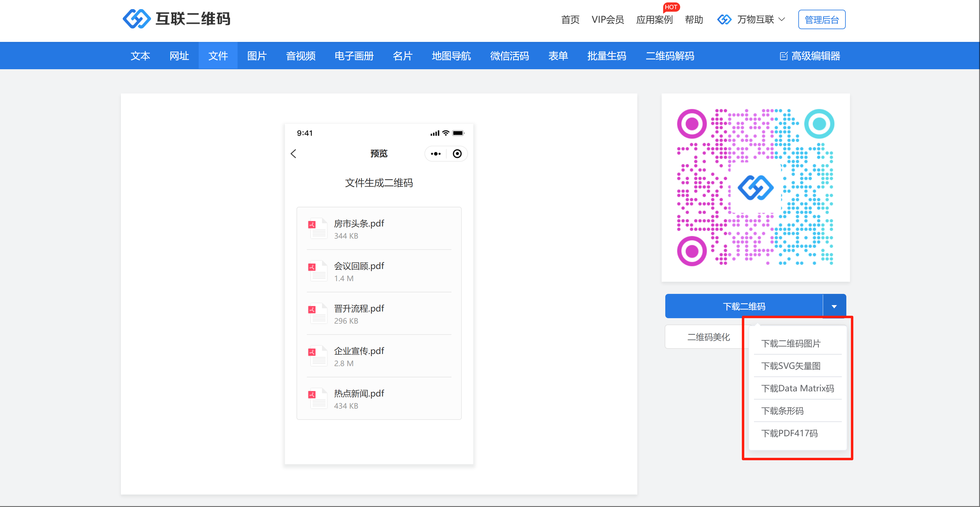Click the file name 企业宣传.pdf
980x507 pixels.
pos(359,351)
